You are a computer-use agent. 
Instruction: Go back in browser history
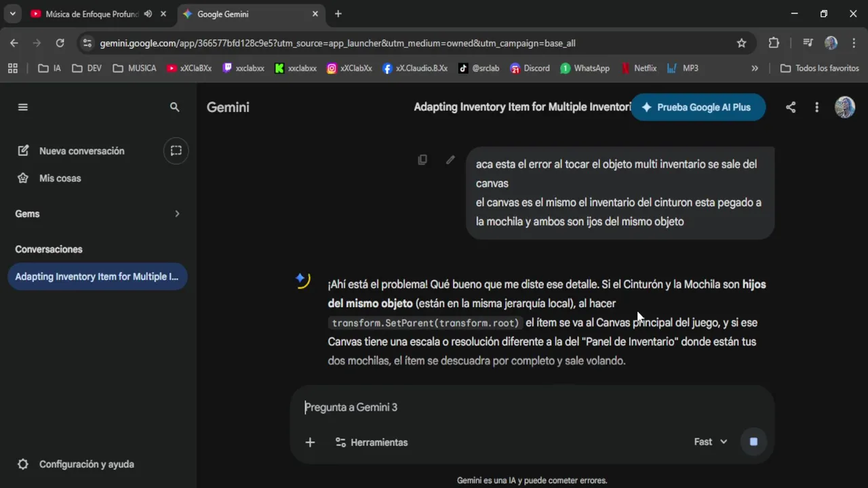point(14,43)
